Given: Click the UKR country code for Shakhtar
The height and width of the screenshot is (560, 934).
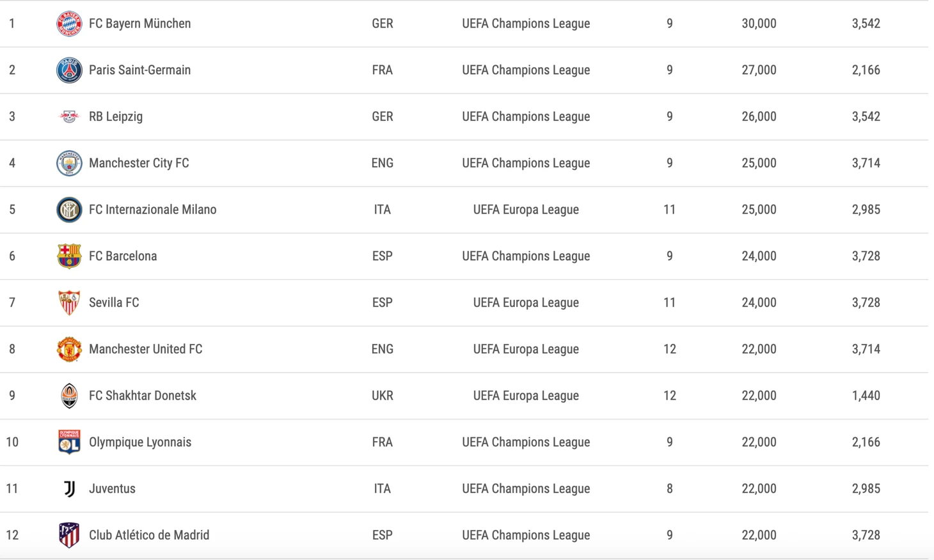Looking at the screenshot, I should pyautogui.click(x=383, y=396).
